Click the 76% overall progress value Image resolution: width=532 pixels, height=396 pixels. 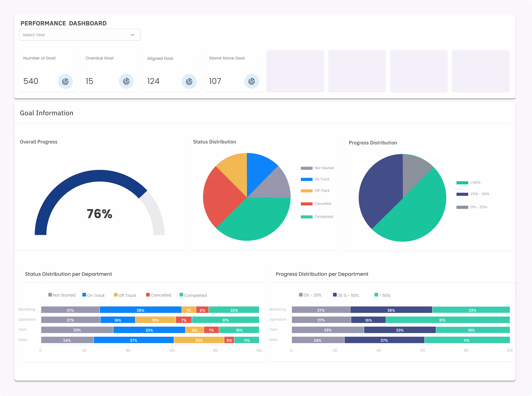100,214
